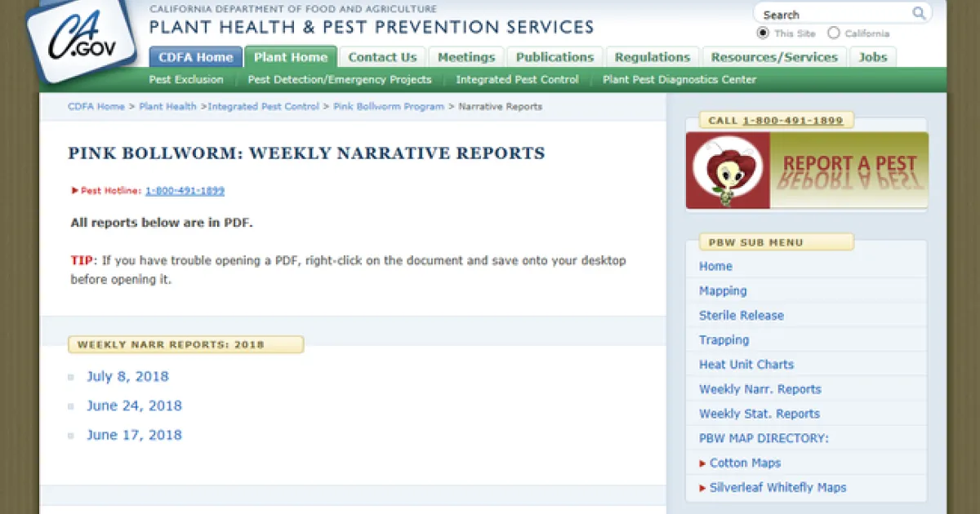Click the search magnifying glass icon
This screenshot has width=980, height=514.
pyautogui.click(x=920, y=14)
